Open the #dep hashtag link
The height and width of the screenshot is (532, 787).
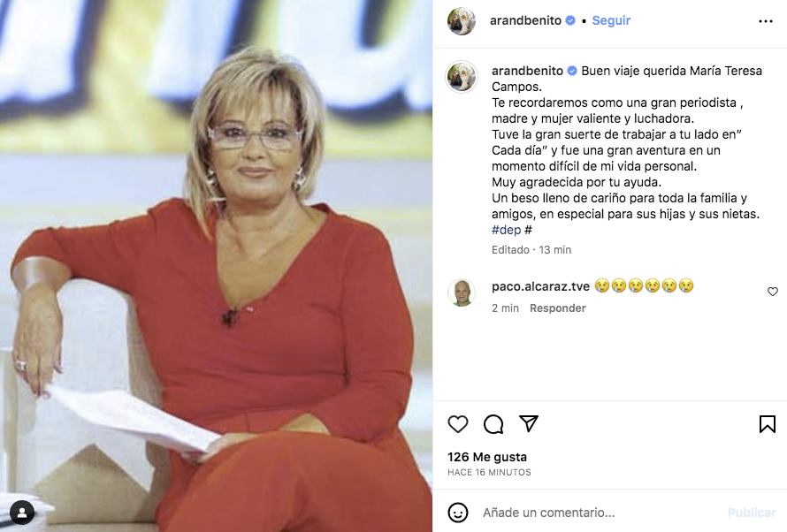[x=506, y=230]
